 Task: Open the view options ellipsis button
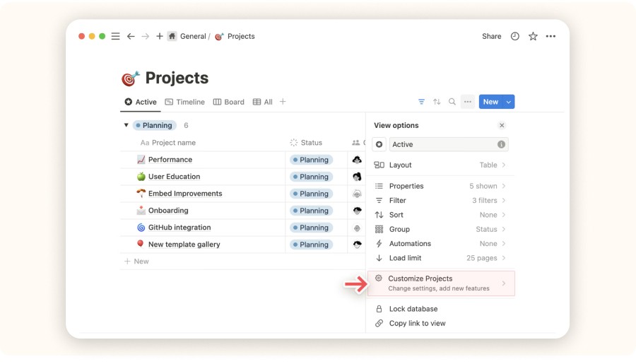tap(468, 102)
